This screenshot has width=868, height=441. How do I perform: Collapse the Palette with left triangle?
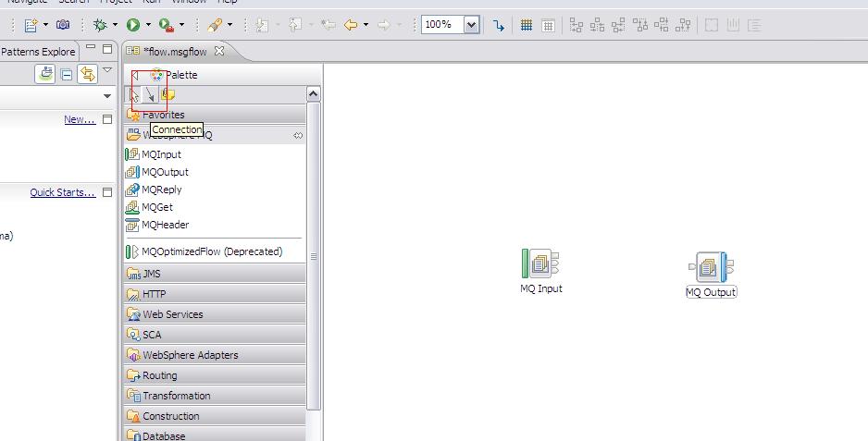point(135,75)
